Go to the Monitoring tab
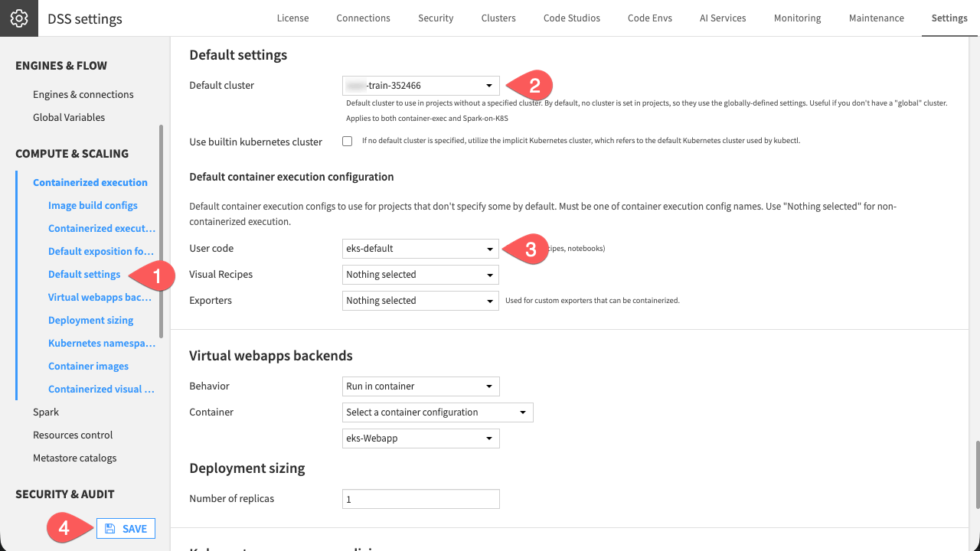 [797, 18]
